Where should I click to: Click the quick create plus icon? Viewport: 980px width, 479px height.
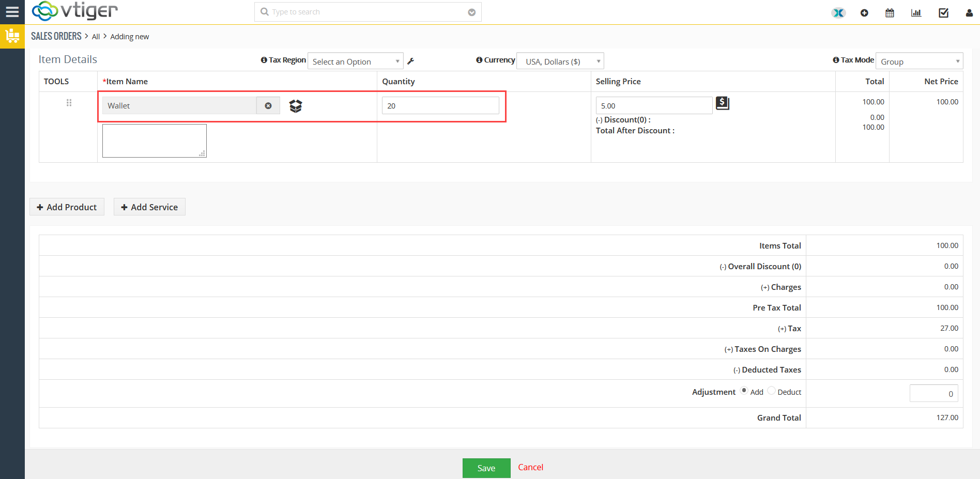pyautogui.click(x=864, y=13)
